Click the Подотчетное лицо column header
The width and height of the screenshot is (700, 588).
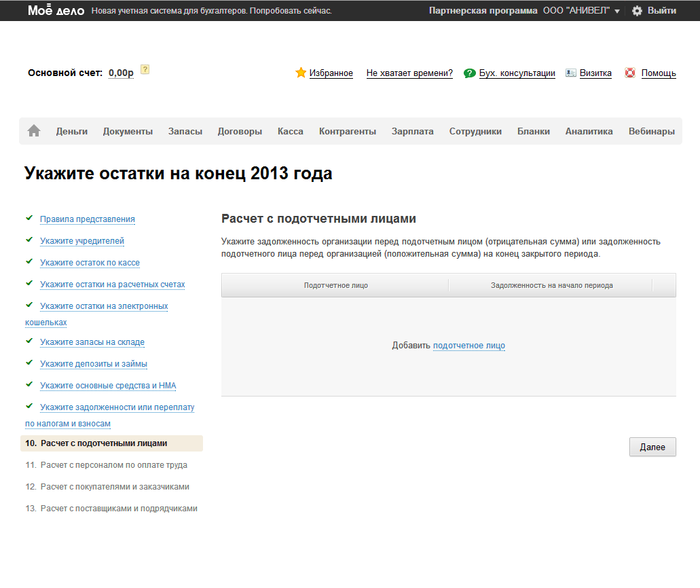pyautogui.click(x=335, y=286)
